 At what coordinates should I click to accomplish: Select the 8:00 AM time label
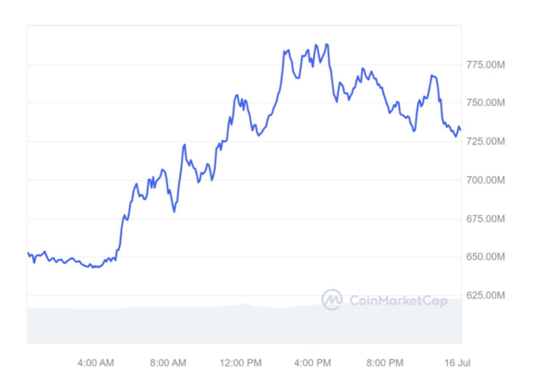point(168,362)
